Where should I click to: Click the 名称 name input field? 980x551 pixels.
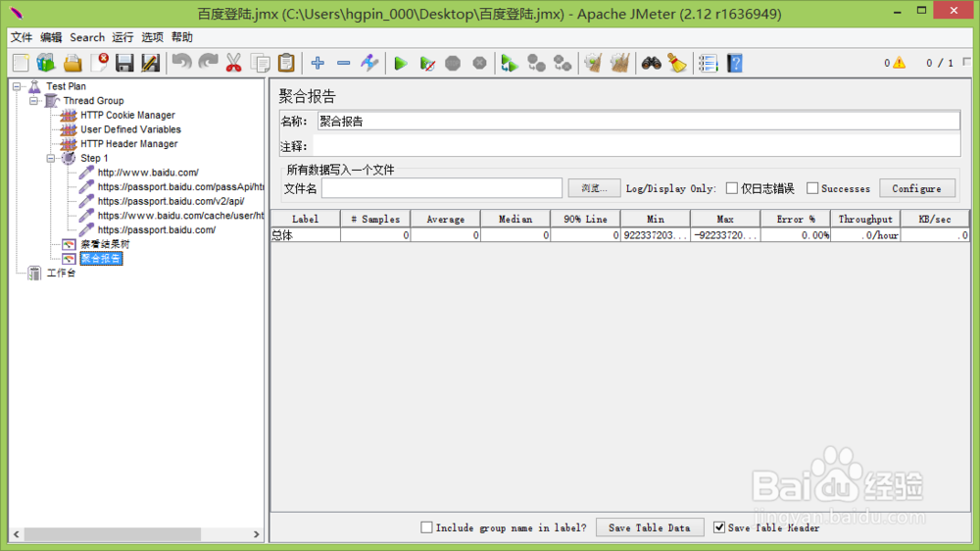[x=638, y=122]
